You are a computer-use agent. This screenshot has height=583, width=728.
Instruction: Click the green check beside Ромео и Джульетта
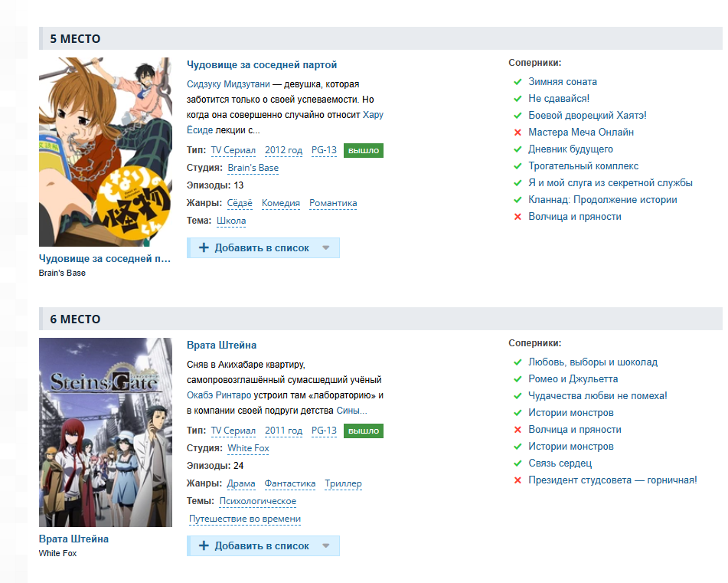click(x=517, y=379)
